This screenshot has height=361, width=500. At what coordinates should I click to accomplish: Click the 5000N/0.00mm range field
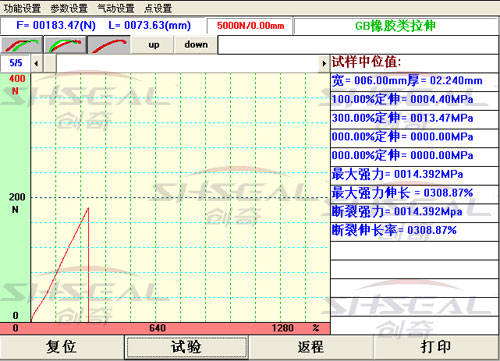(250, 26)
